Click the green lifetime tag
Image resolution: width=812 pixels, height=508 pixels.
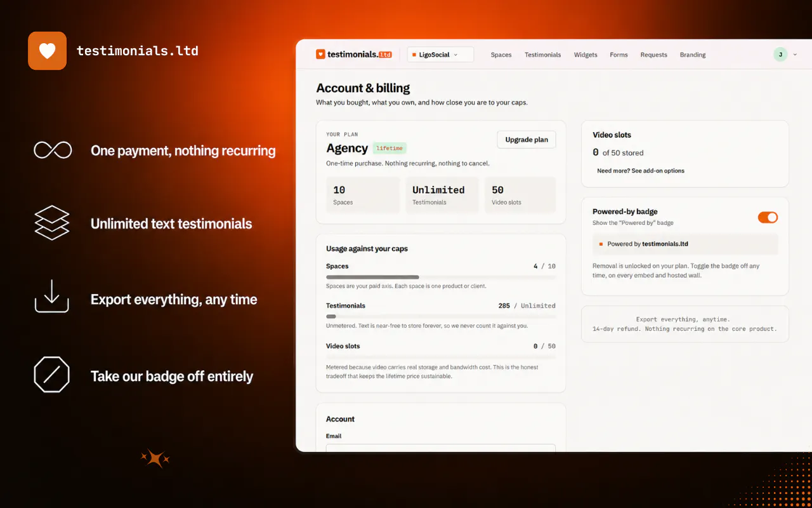coord(390,148)
